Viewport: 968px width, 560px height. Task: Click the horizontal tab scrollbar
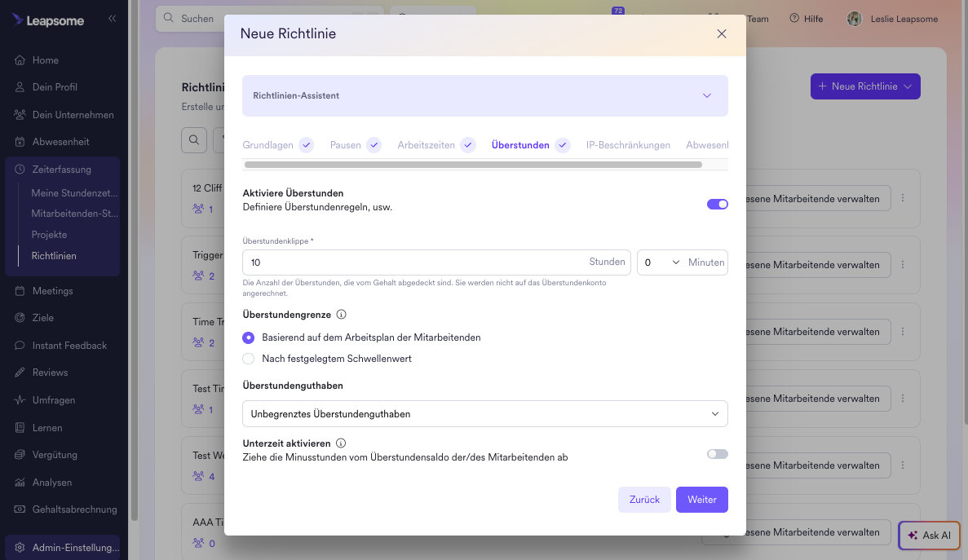click(473, 165)
